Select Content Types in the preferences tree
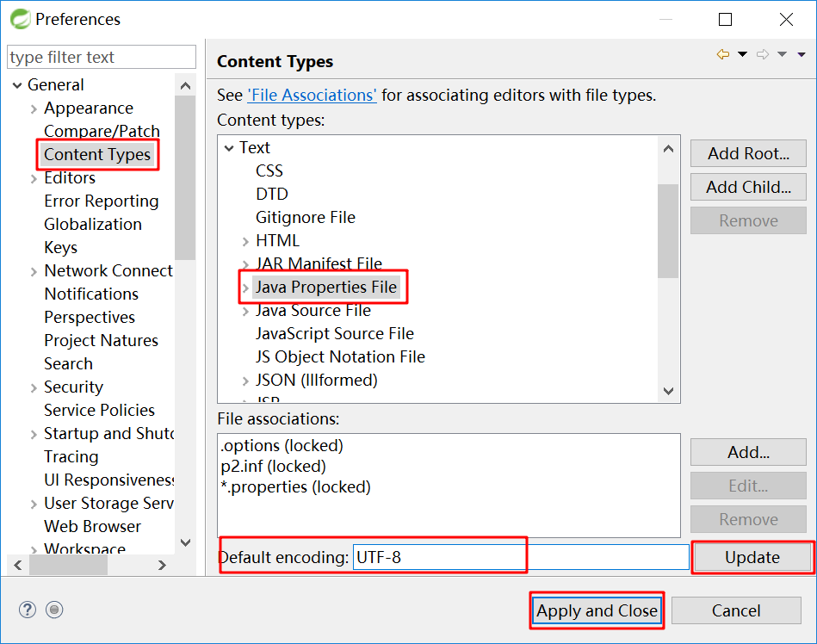The image size is (817, 644). tap(97, 154)
